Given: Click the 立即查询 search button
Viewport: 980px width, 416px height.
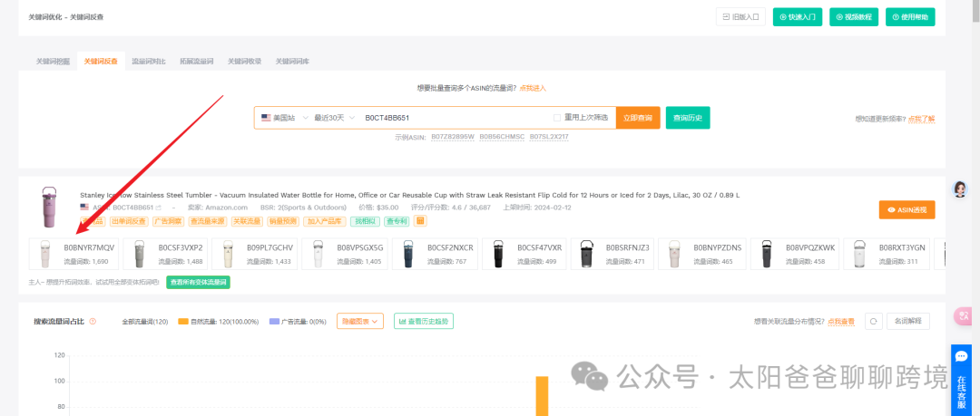Looking at the screenshot, I should 638,118.
